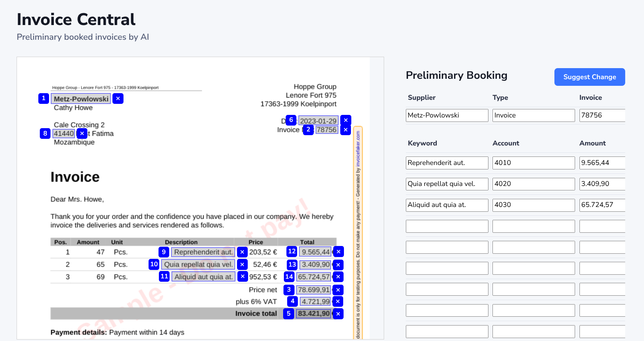644x341 pixels.
Task: Click the first empty Keyword field
Action: (x=447, y=226)
